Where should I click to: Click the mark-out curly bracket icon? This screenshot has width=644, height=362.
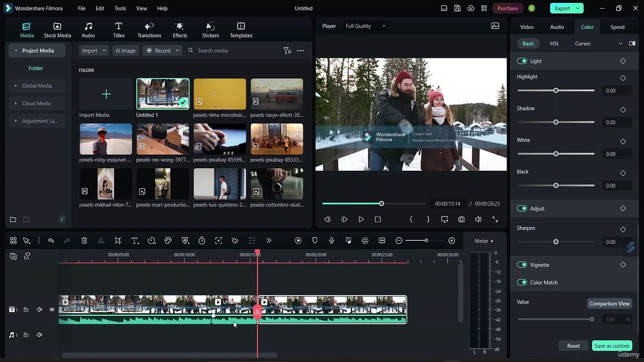[x=428, y=219]
